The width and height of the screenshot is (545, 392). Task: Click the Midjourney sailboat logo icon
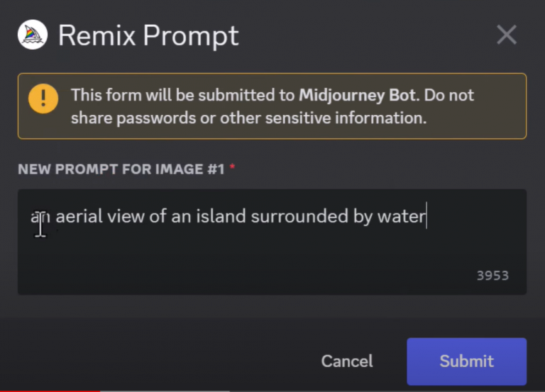click(x=32, y=34)
